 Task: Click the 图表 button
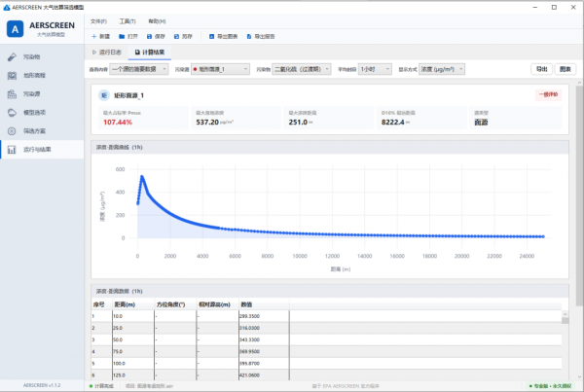click(x=566, y=69)
